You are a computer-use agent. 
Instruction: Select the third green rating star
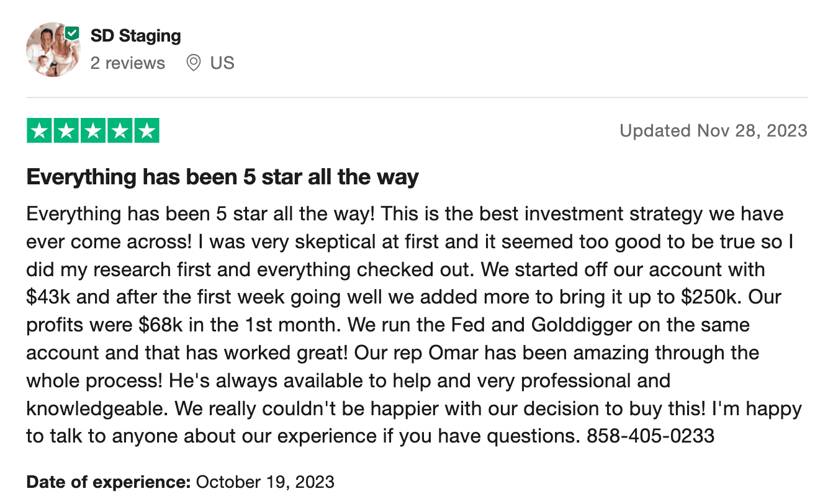(93, 131)
